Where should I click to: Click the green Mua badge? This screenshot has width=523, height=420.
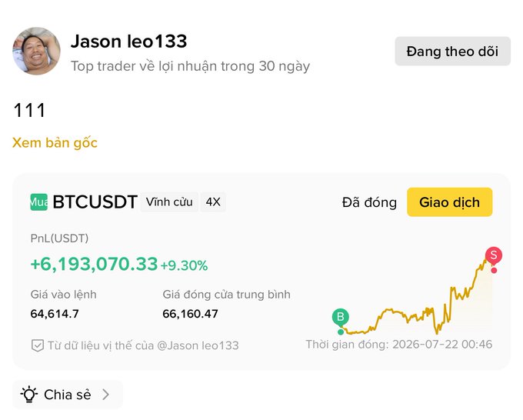(x=38, y=202)
